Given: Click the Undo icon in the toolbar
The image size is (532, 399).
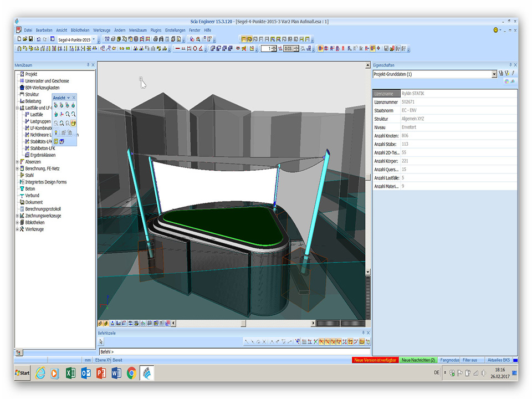Looking at the screenshot, I should tap(38, 39).
